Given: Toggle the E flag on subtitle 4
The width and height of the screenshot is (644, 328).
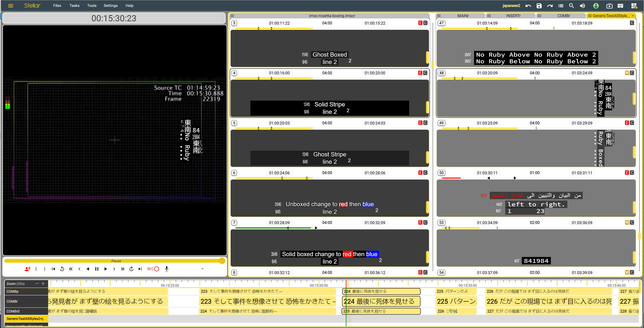Looking at the screenshot, I should pos(420,73).
